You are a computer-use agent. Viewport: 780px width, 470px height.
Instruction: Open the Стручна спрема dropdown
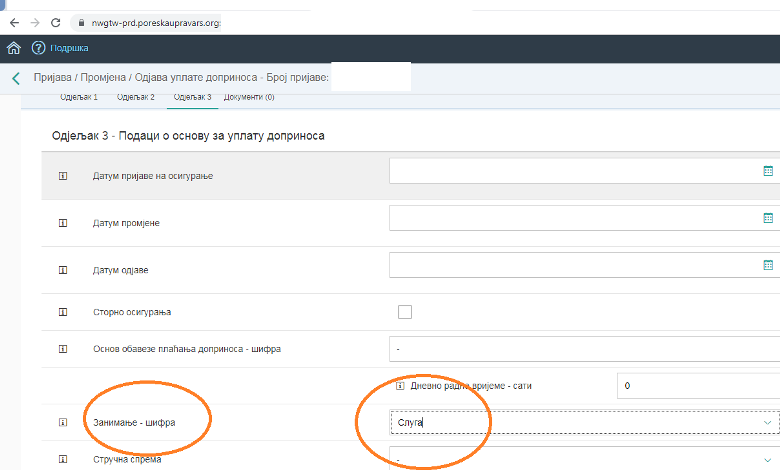pos(584,459)
